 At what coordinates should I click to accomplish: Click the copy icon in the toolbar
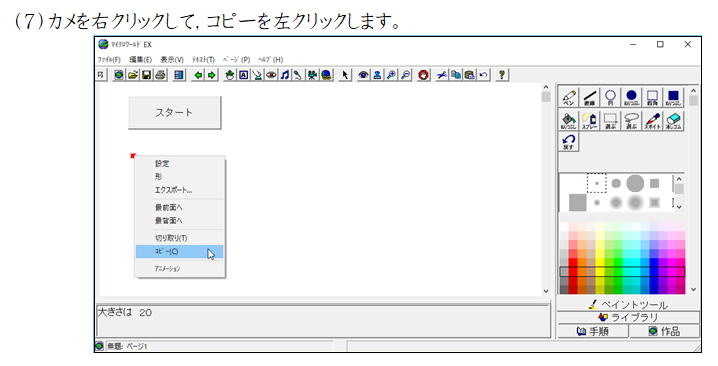pos(456,75)
